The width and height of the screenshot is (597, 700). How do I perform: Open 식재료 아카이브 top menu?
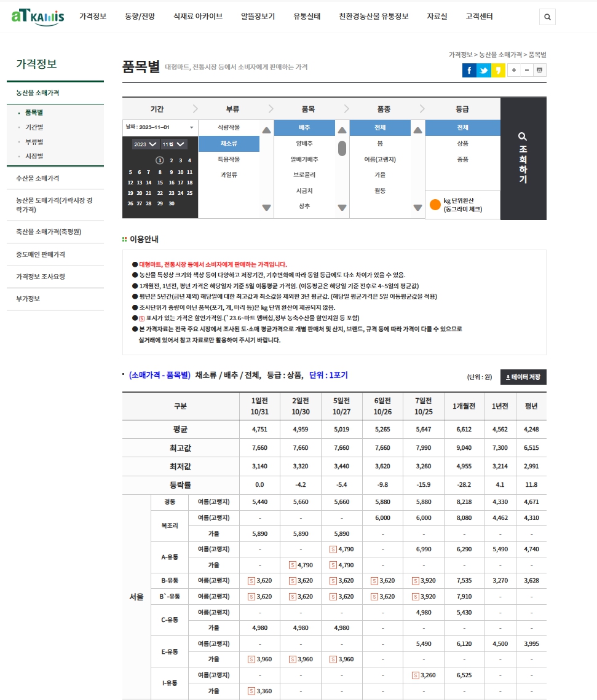point(198,17)
